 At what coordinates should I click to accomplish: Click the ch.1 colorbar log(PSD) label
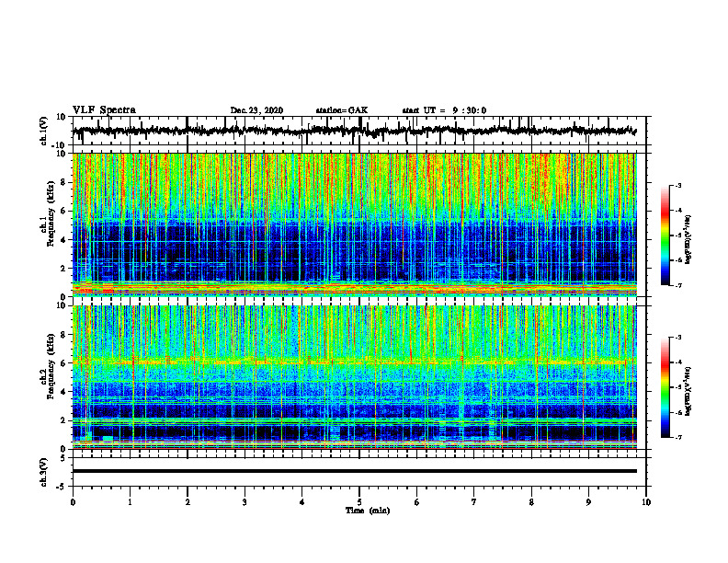[x=688, y=240]
